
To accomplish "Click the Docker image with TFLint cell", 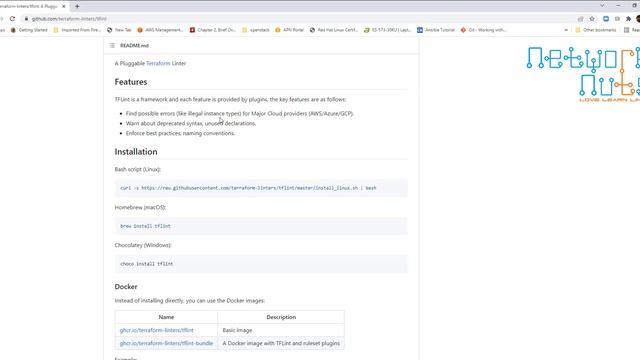I will coord(281,343).
